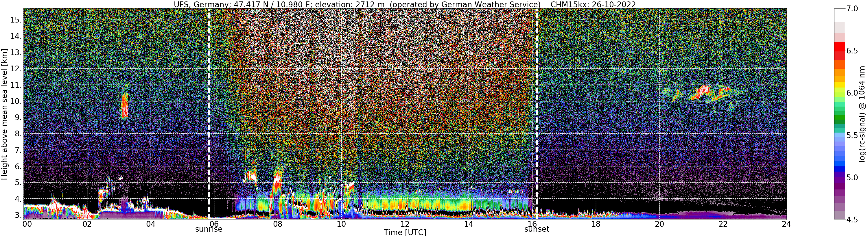Screen dimensions: 868x238
Task: Select the "Time [UTC]" axis label
Action: click(405, 233)
